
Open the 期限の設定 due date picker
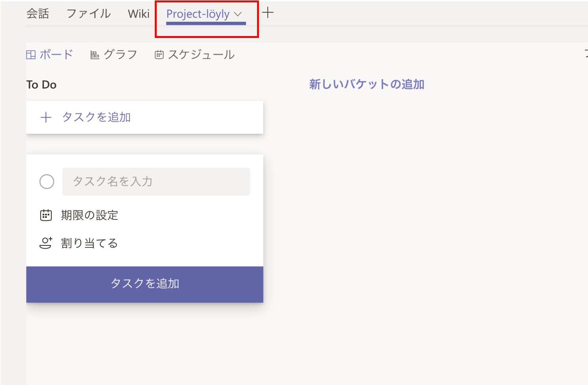(90, 215)
